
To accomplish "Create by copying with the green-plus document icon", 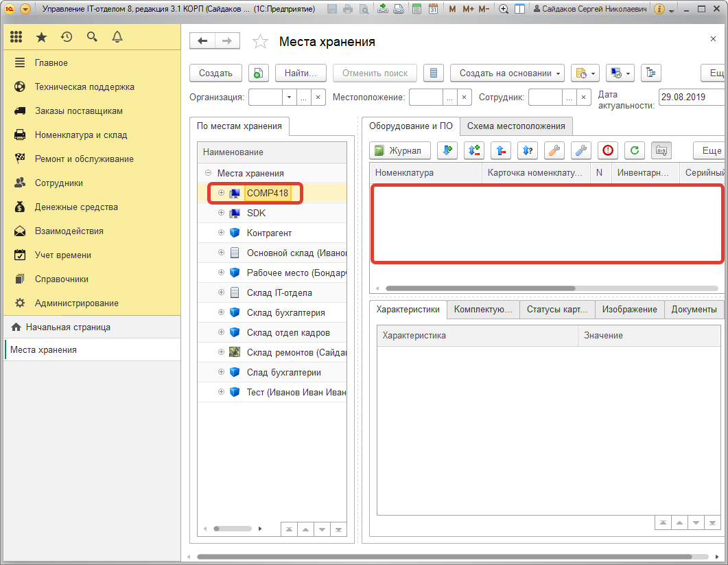I will (x=259, y=73).
